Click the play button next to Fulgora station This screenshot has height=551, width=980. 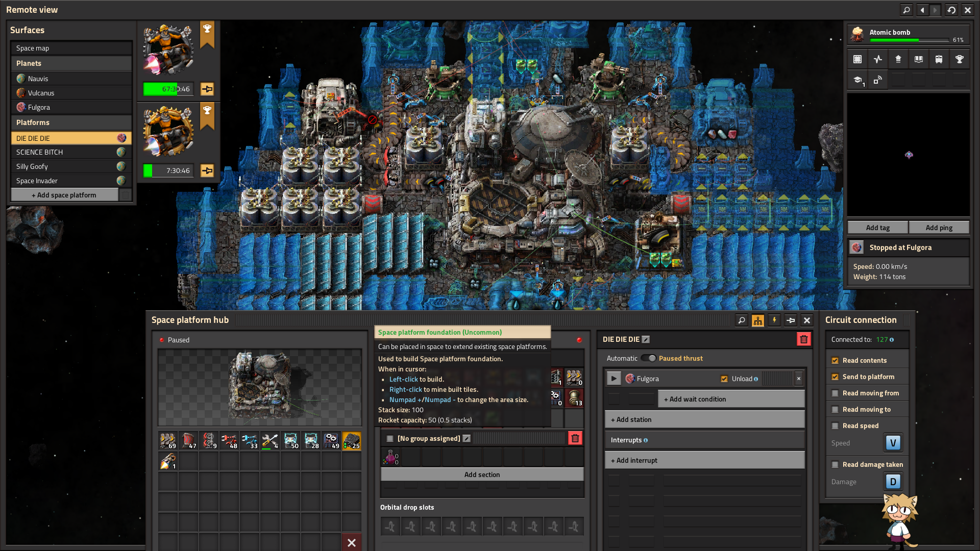[x=614, y=379]
